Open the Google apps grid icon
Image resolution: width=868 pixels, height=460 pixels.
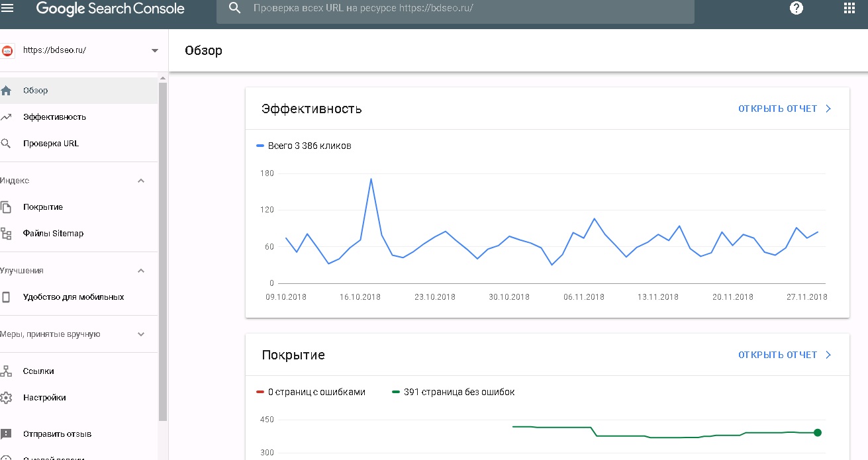849,9
